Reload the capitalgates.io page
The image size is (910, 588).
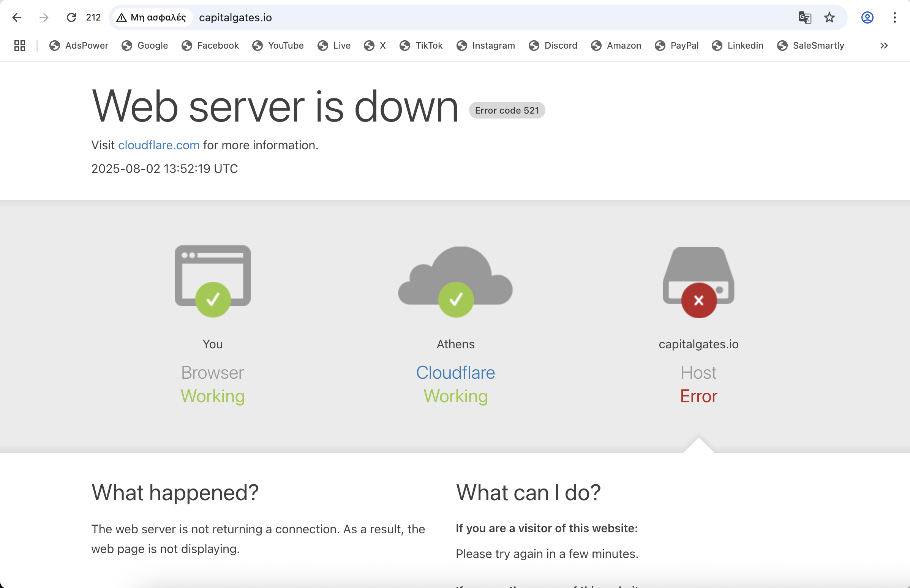(x=71, y=17)
